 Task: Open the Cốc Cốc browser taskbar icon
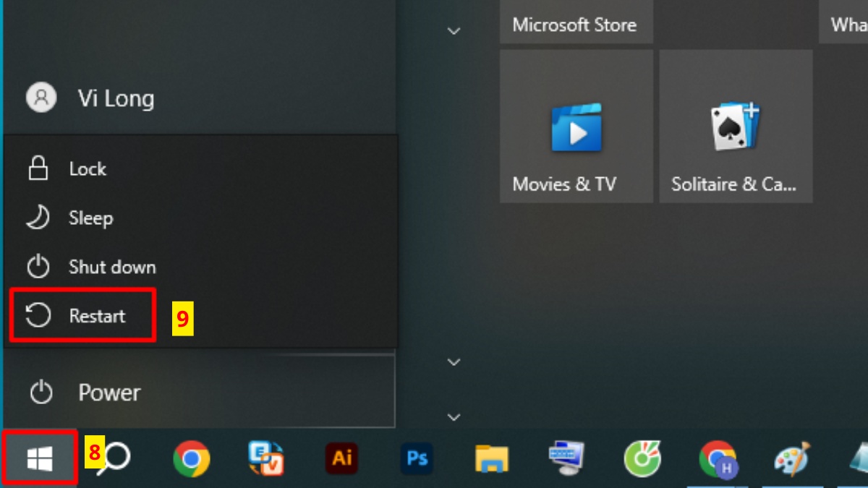click(x=642, y=458)
